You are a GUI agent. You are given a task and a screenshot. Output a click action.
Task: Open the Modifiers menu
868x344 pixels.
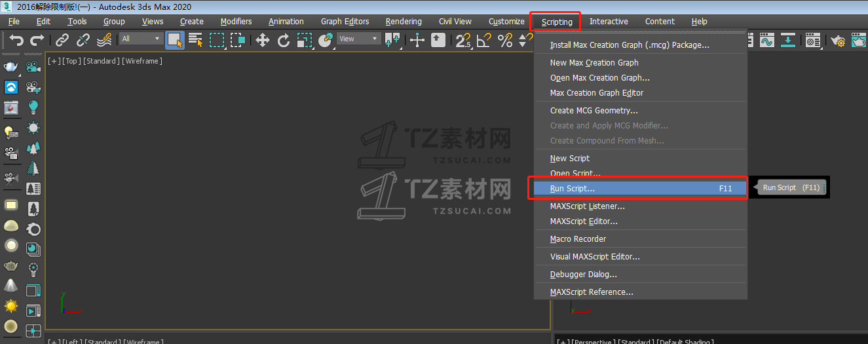click(x=236, y=22)
